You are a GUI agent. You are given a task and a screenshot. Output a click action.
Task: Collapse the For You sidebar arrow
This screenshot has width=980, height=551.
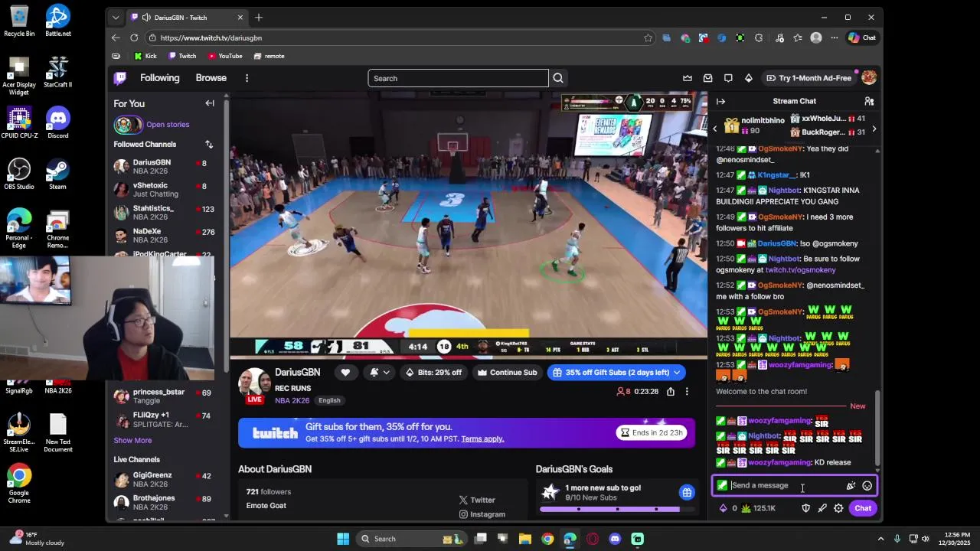(x=210, y=103)
